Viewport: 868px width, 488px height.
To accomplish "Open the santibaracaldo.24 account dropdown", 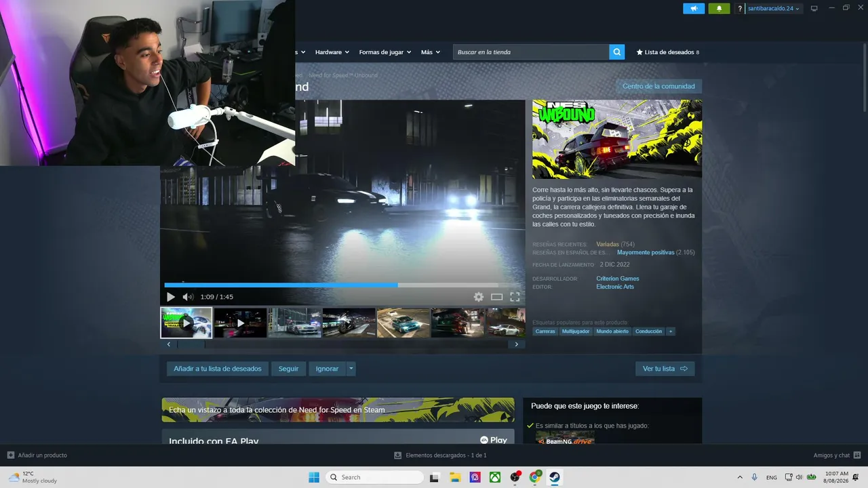I will [774, 8].
